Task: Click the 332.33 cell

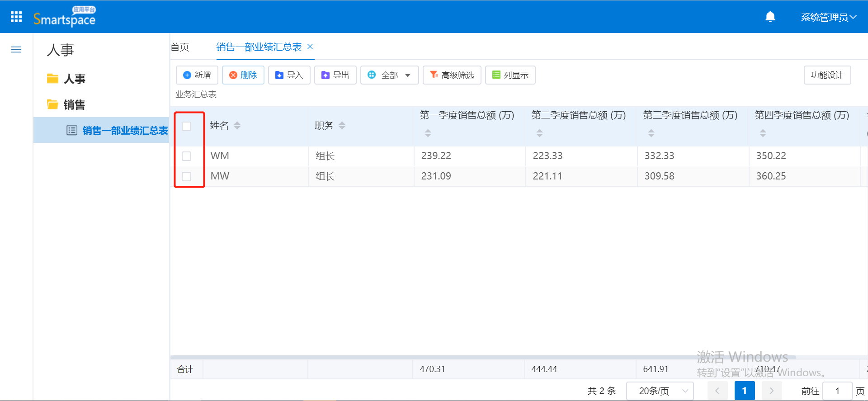Action: 693,156
